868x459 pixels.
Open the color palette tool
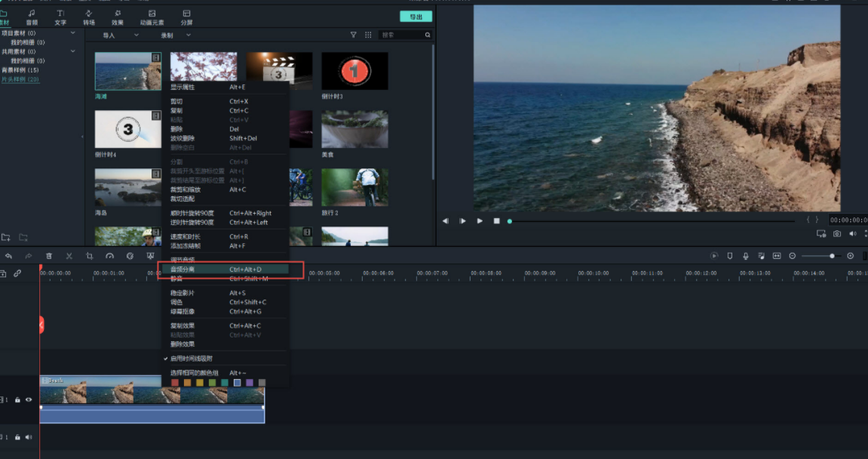coord(130,256)
